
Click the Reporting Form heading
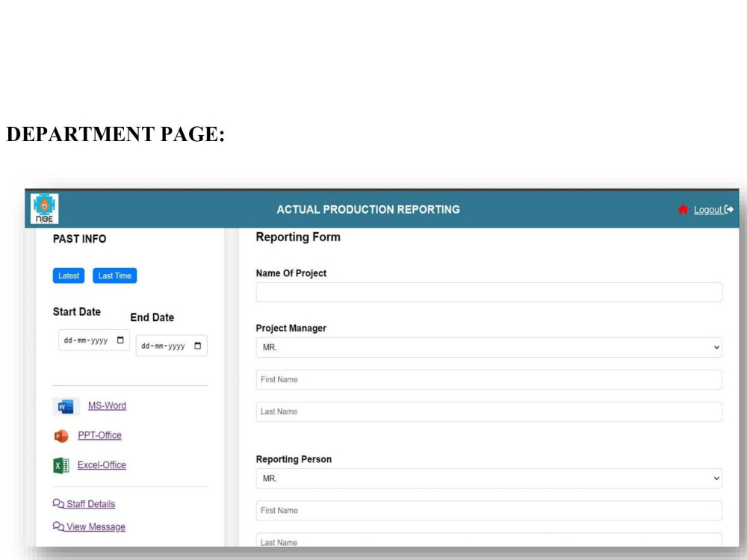tap(298, 237)
